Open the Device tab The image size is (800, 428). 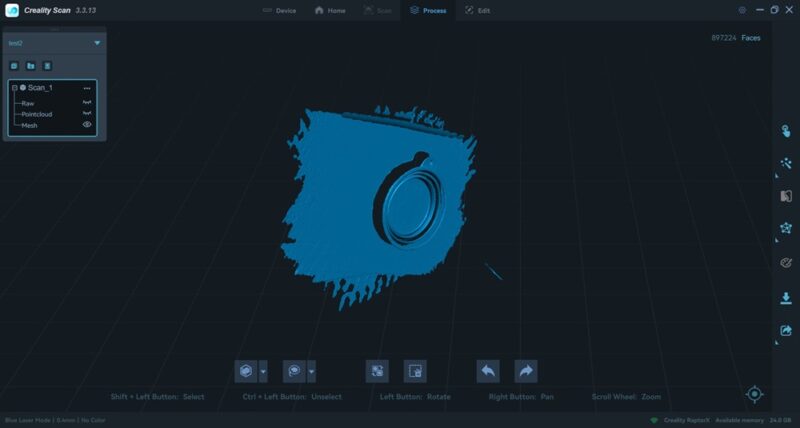pos(279,10)
